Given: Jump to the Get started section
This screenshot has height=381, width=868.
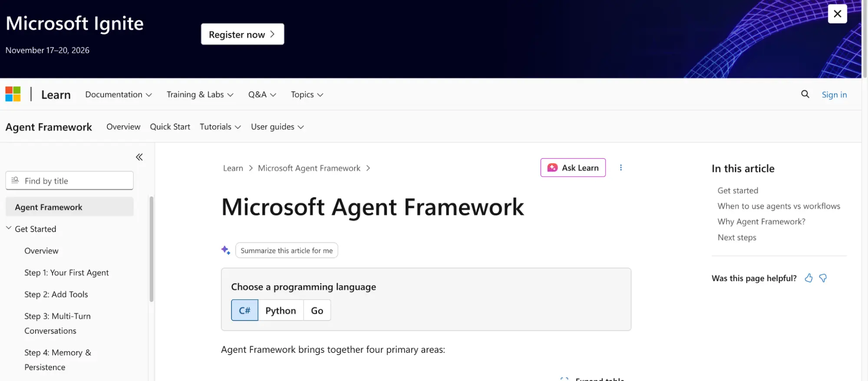Looking at the screenshot, I should coord(738,190).
